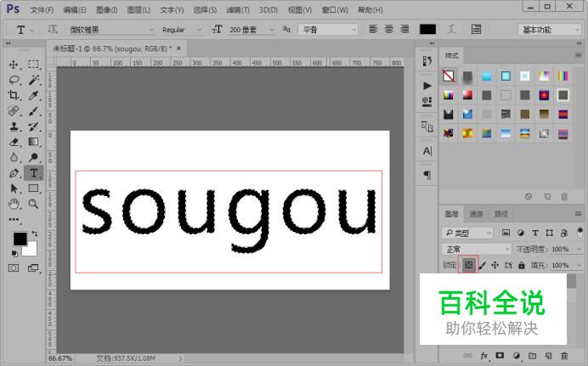Switch to the 通道 tab
This screenshot has width=588, height=366.
(x=476, y=214)
